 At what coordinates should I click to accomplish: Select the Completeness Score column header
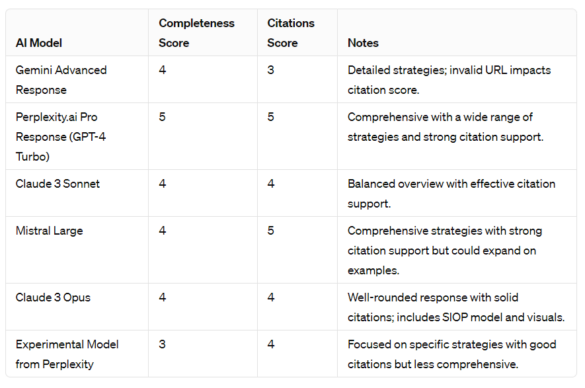(196, 33)
